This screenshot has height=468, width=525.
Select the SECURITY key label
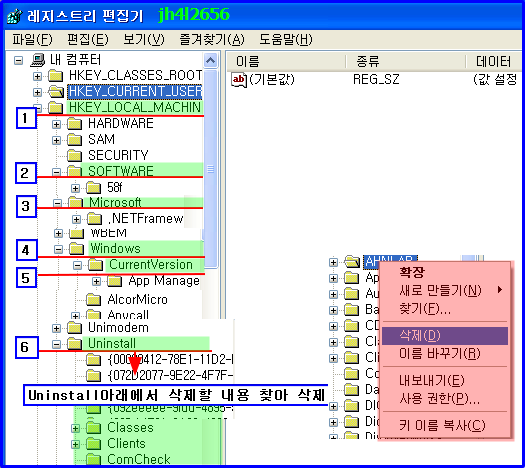[x=118, y=156]
